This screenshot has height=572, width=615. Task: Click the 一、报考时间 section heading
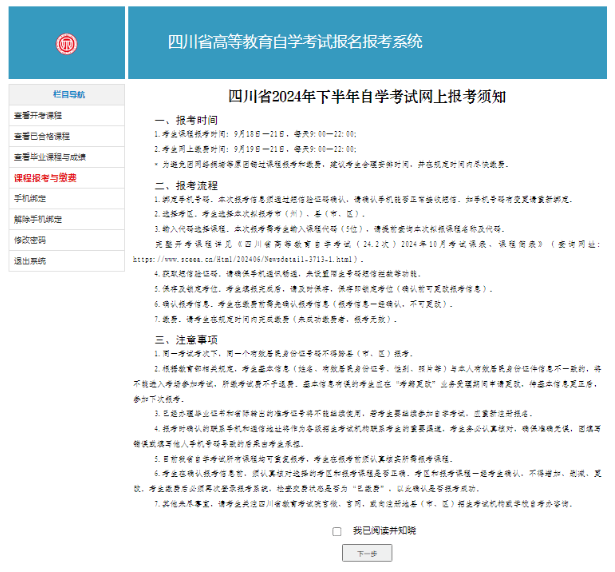tap(181, 119)
